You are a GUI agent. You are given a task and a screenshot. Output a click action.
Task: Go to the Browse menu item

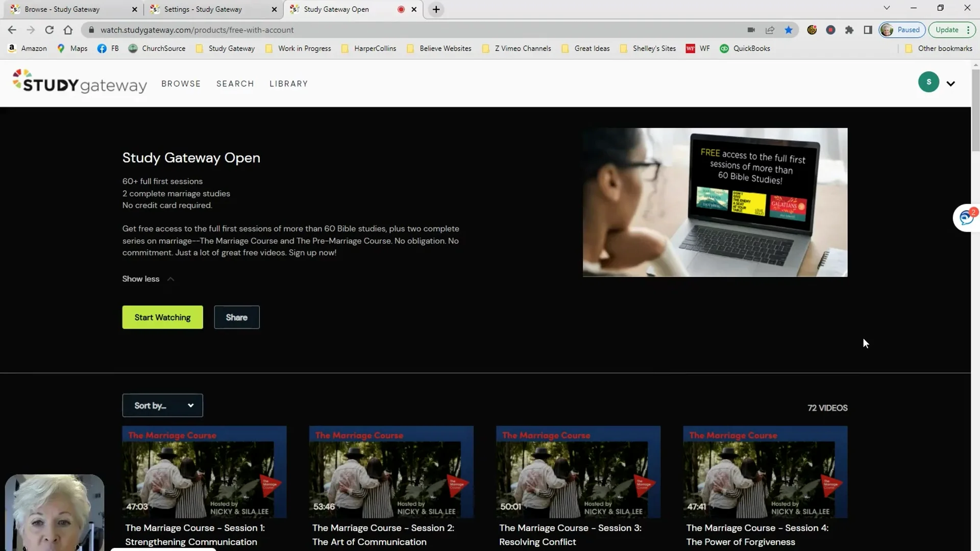(x=181, y=84)
